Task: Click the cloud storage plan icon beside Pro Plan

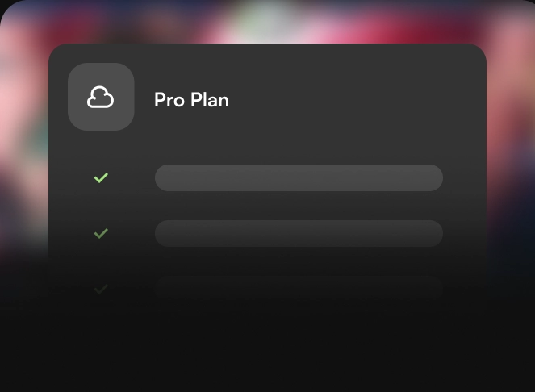Action: coord(101,97)
